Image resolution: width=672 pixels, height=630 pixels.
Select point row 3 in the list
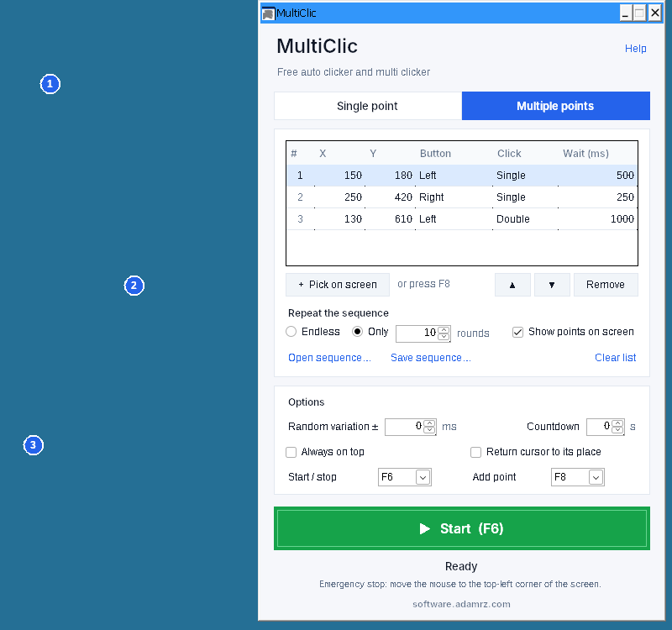[x=462, y=219]
